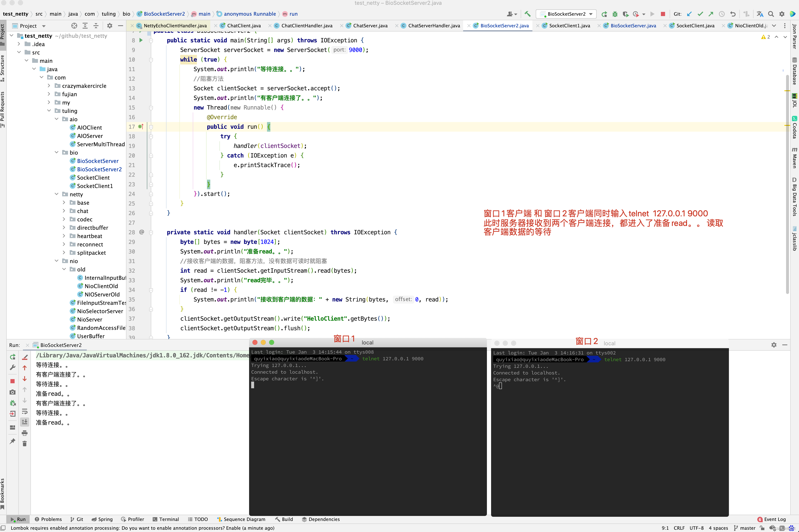Show hidden editor tabs chevron
This screenshot has width=799, height=532.
(x=774, y=26)
